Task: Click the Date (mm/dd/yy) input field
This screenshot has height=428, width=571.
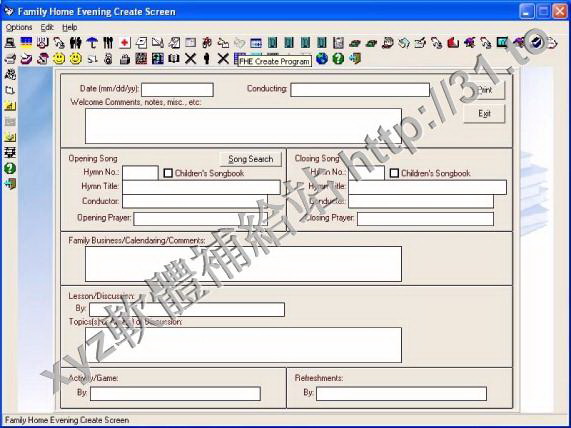Action: pyautogui.click(x=177, y=90)
